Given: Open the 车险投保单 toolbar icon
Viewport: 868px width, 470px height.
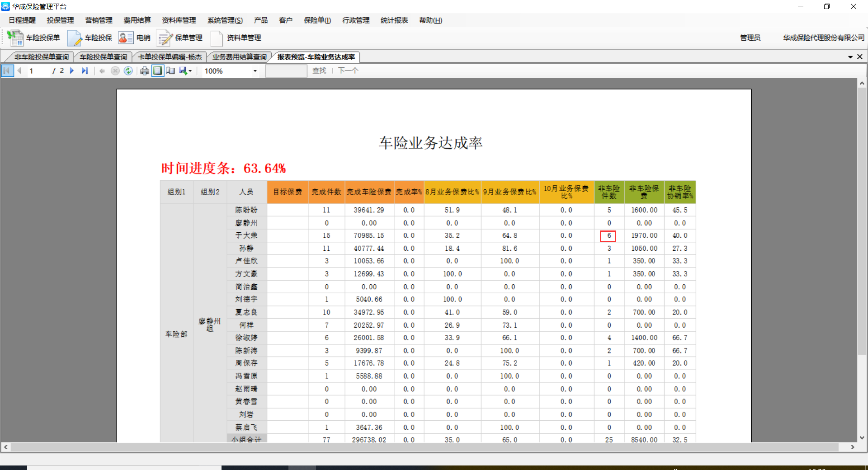Looking at the screenshot, I should coord(34,38).
